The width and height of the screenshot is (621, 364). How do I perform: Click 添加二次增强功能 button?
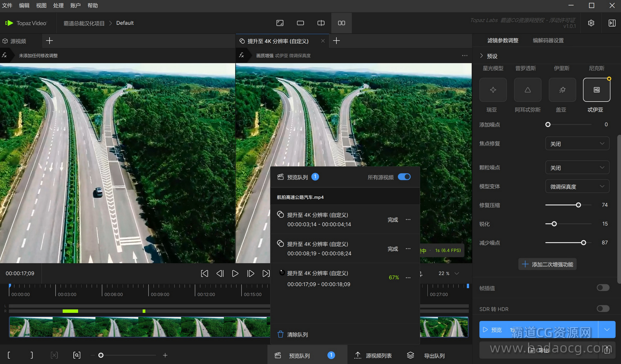(547, 264)
